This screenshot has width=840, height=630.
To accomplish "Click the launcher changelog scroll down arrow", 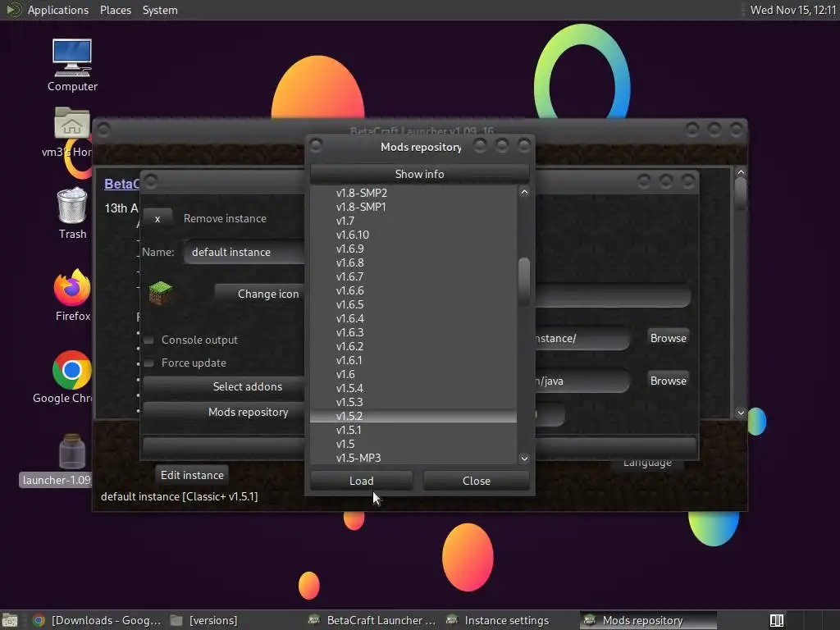I will 741,413.
